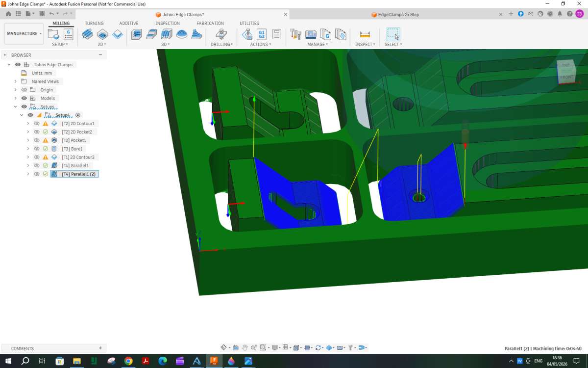Click the New Setup icon
The height and width of the screenshot is (368, 588).
coord(53,34)
